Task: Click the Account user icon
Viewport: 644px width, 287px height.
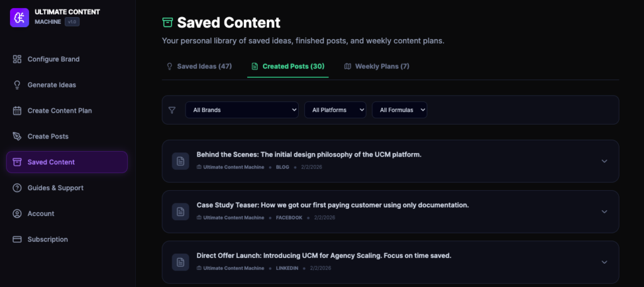Action: click(17, 214)
